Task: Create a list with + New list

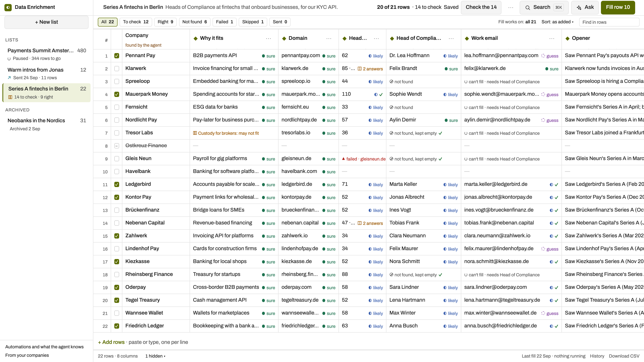Action: coord(46,22)
